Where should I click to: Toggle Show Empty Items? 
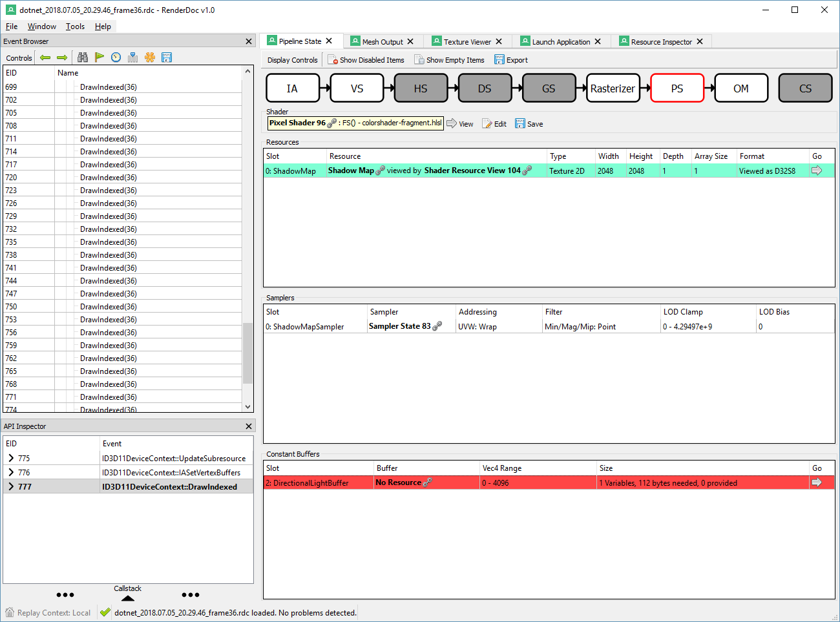coord(449,59)
